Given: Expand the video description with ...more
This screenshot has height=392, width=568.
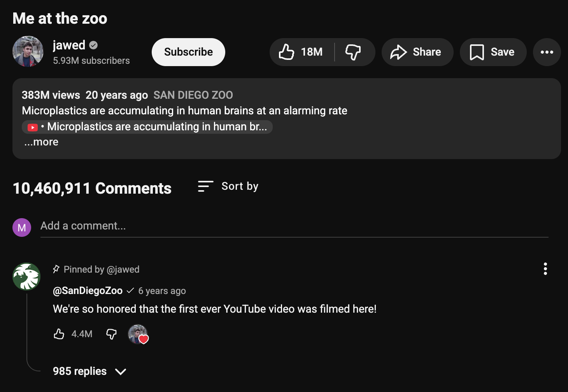Looking at the screenshot, I should coord(41,142).
